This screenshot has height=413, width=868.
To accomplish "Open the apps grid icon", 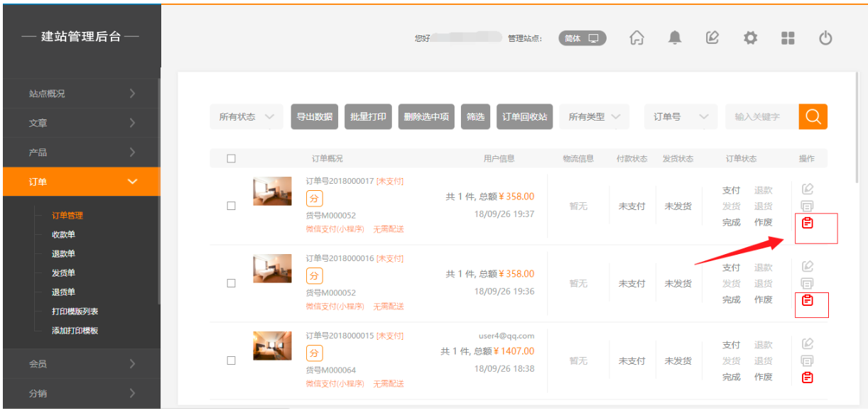I will point(788,38).
